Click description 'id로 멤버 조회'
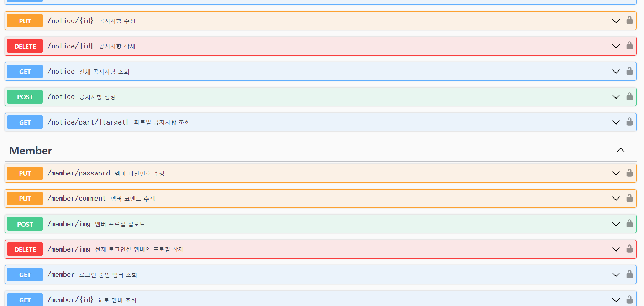644x306 pixels. pos(117,300)
